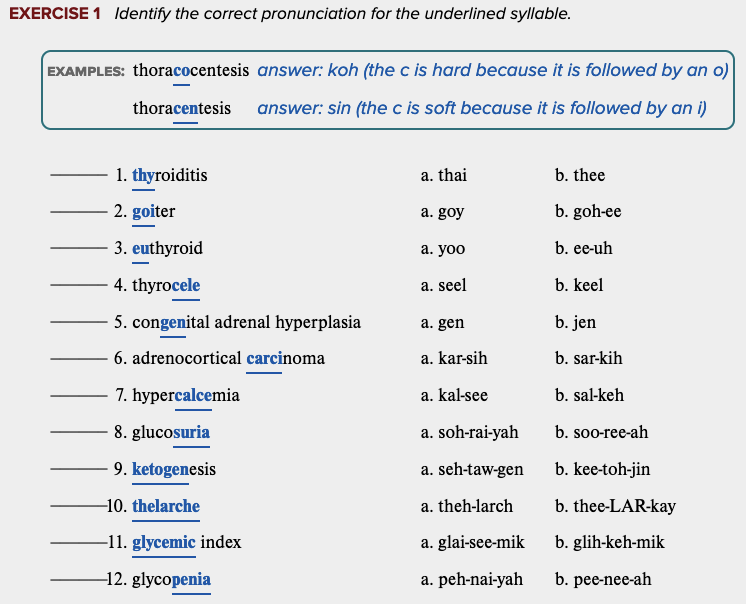Click the "EXERCISE 1" heading
The width and height of the screenshot is (746, 604).
[56, 15]
